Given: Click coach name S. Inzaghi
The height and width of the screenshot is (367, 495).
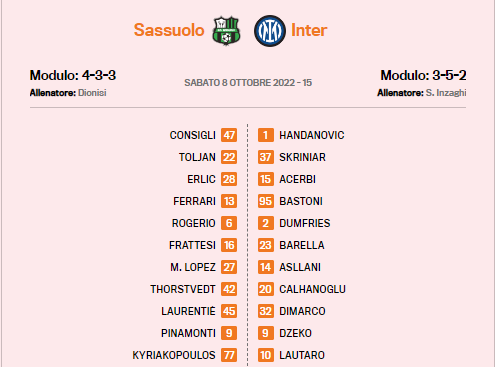Looking at the screenshot, I should click(x=446, y=93).
